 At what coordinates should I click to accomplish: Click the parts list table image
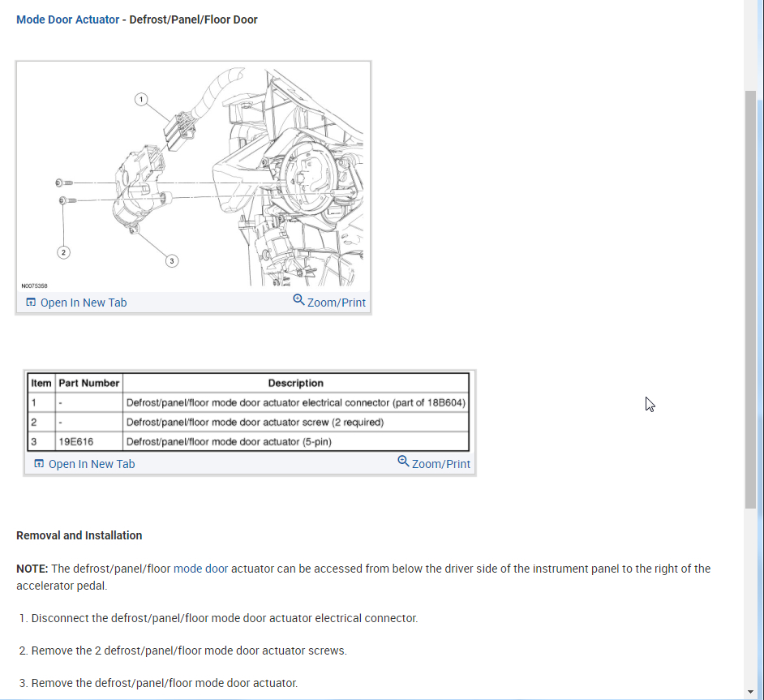[x=248, y=412]
